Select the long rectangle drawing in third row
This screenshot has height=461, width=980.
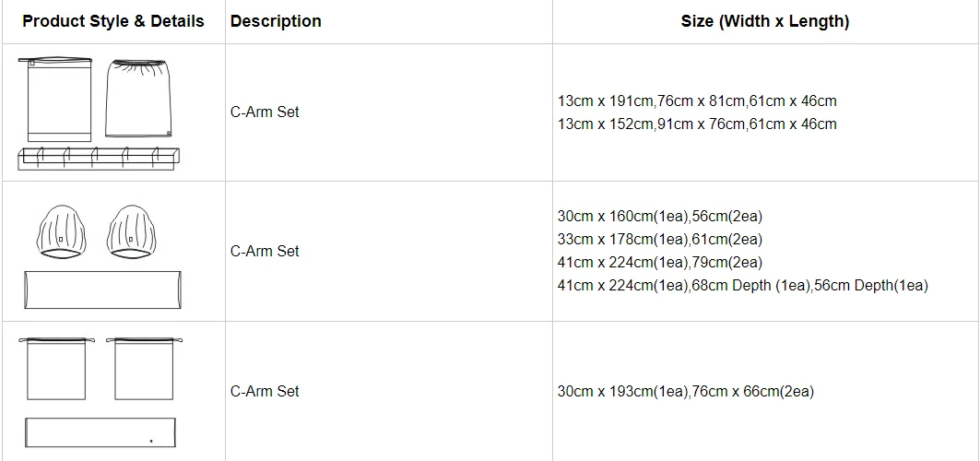click(100, 432)
